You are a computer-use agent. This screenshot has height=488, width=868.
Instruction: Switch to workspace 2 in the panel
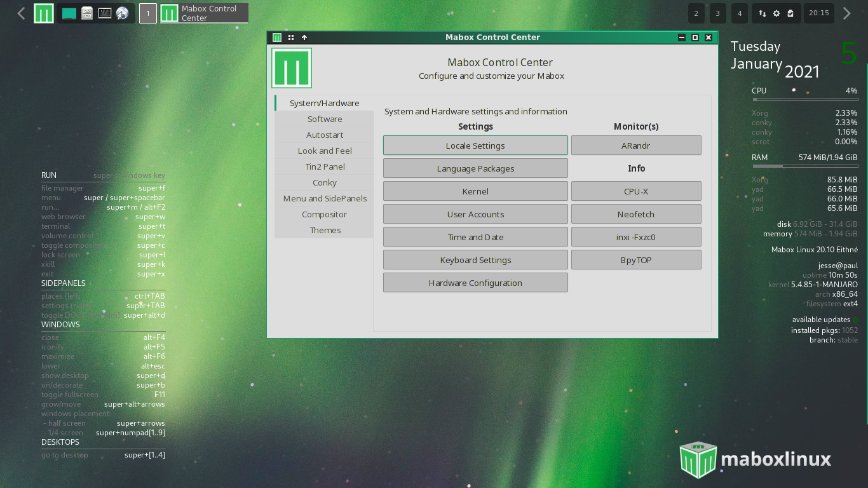tap(696, 13)
